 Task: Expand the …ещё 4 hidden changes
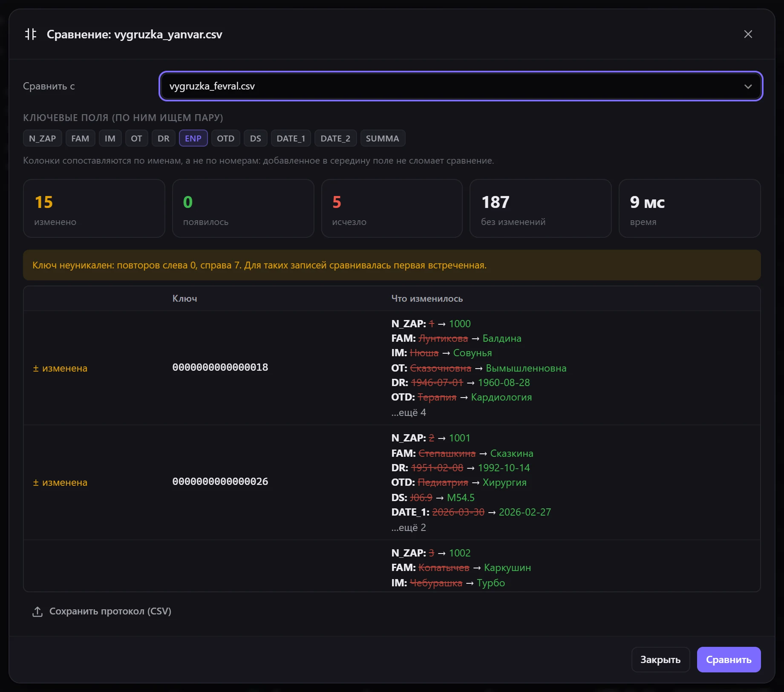pos(409,412)
